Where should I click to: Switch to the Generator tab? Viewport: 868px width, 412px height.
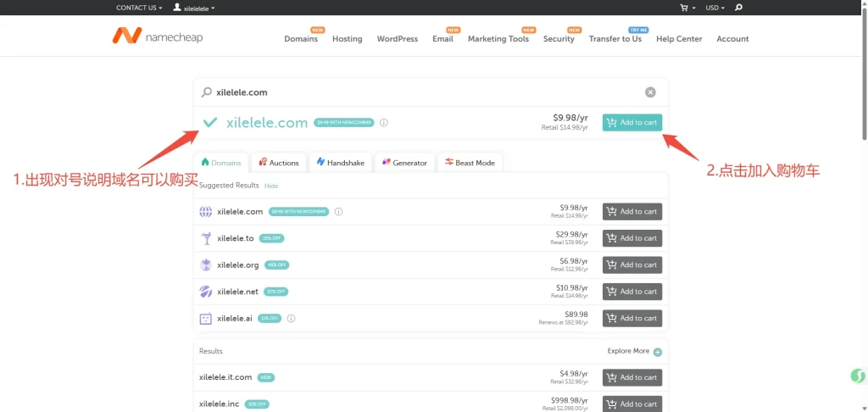tap(404, 163)
